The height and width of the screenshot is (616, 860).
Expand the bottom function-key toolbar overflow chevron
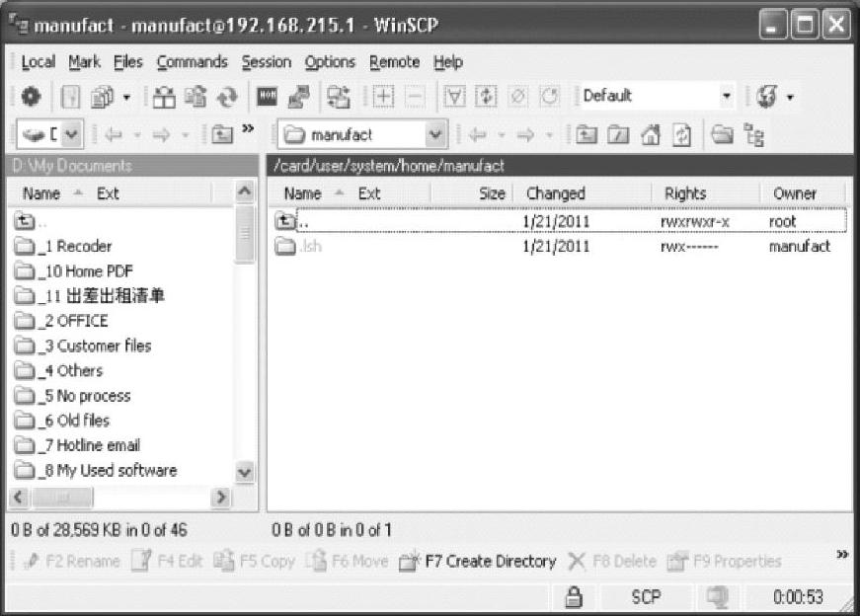tap(842, 555)
